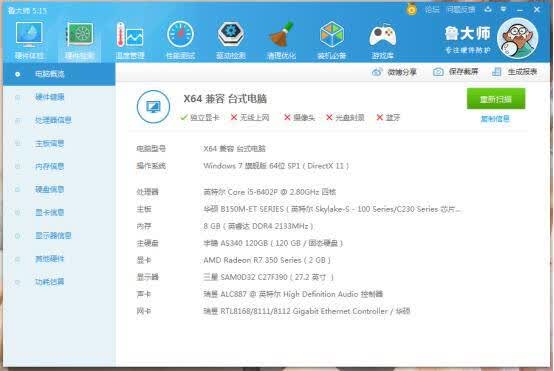The height and width of the screenshot is (371, 554).
Task: Open 显卡信息 in the sidebar
Action: coord(49,212)
